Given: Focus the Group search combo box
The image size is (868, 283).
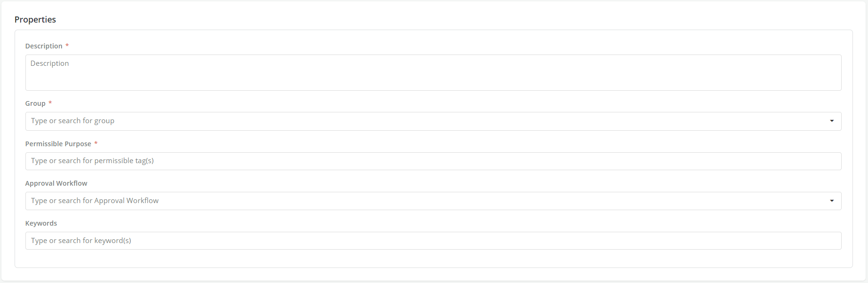Looking at the screenshot, I should click(x=423, y=121).
